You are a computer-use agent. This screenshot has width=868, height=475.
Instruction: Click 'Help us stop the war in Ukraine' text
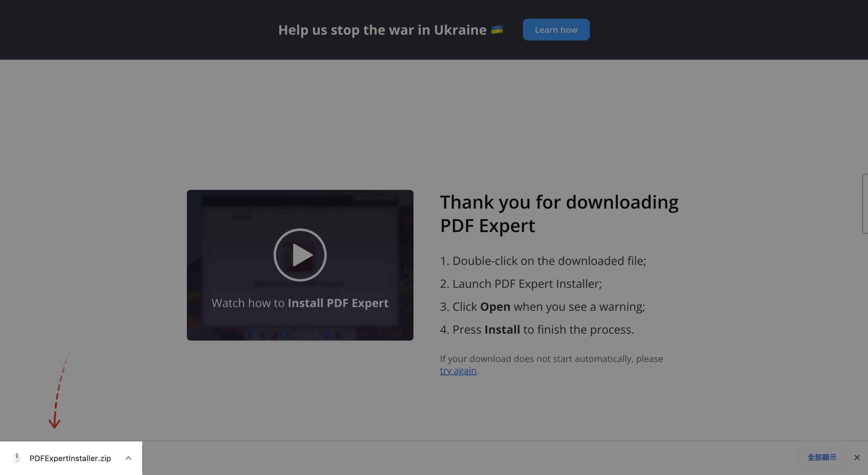(x=382, y=30)
